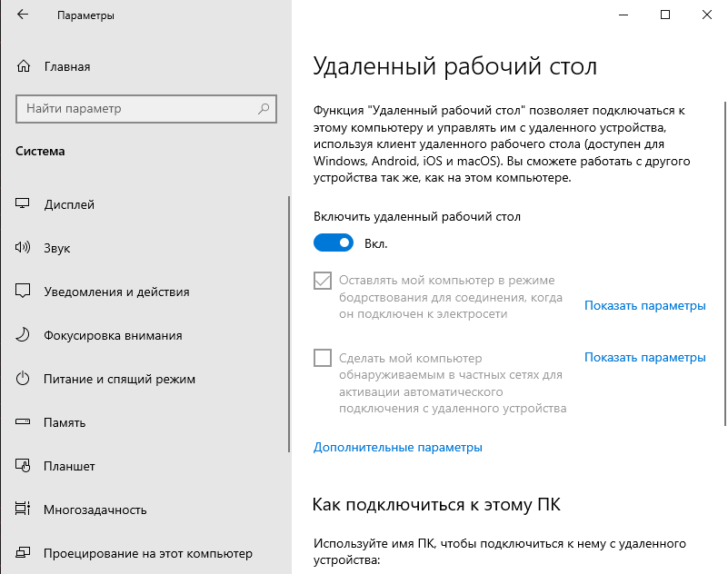This screenshot has width=728, height=574.
Task: Disable the Удаленный рабочий стол toggle
Action: [333, 242]
